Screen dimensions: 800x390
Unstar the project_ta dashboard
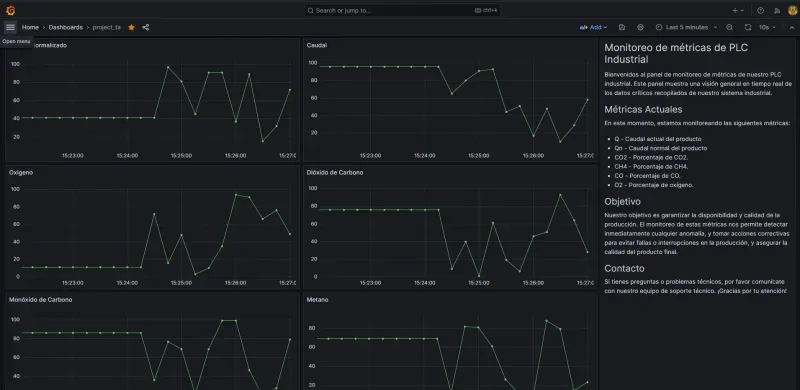pyautogui.click(x=131, y=28)
